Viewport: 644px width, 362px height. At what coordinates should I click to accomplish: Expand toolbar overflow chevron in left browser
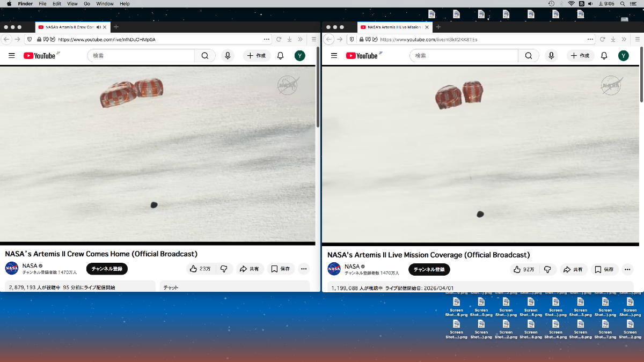click(x=301, y=39)
